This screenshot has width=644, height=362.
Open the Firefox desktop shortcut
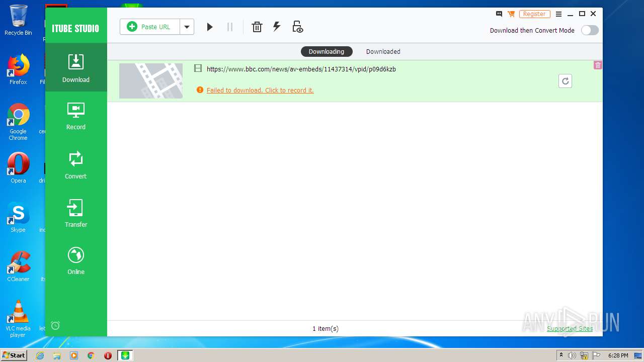click(x=18, y=69)
